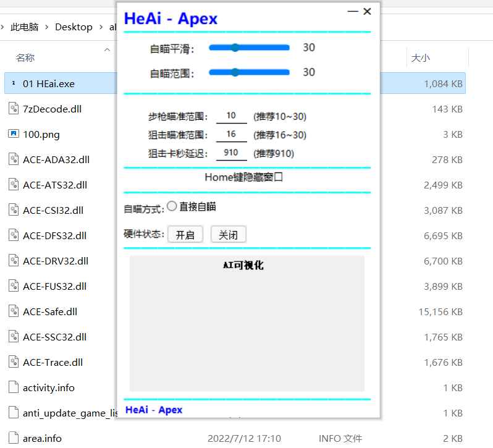Click the ACE-SSC32.dll file icon
Screen dimensions: 493x448
coord(13,336)
